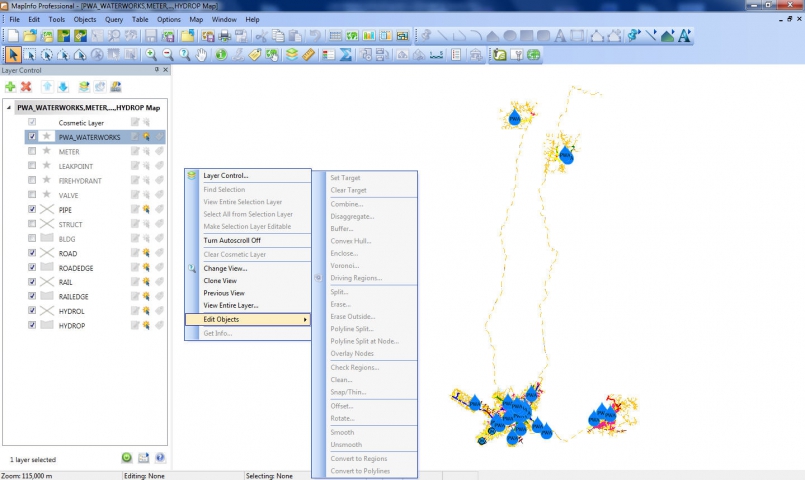Select the arrow Select tool
805x480 pixels.
click(13, 54)
